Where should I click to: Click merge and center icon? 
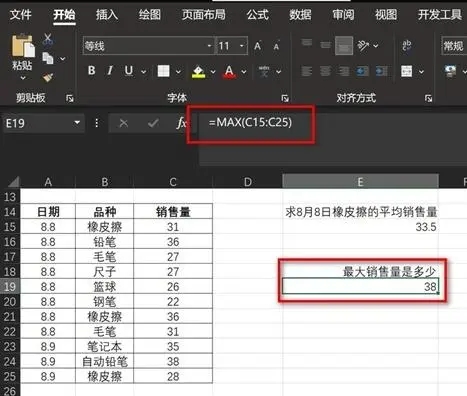click(407, 71)
